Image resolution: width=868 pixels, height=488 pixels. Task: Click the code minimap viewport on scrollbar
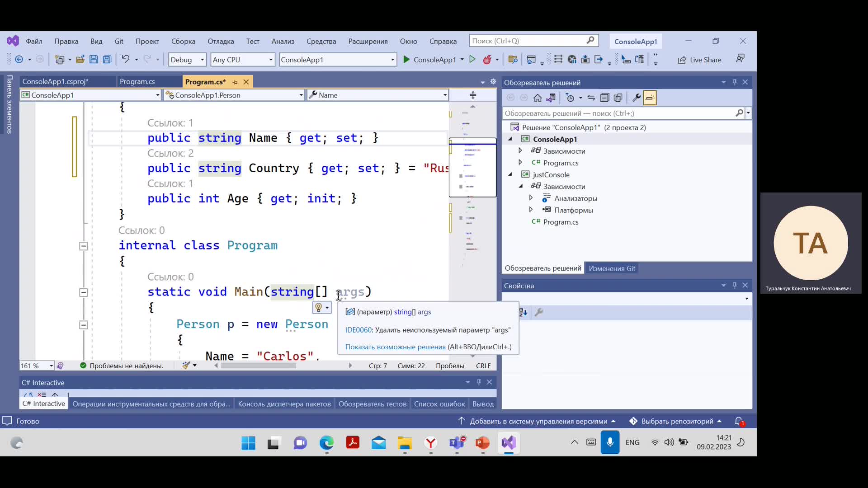pos(472,168)
